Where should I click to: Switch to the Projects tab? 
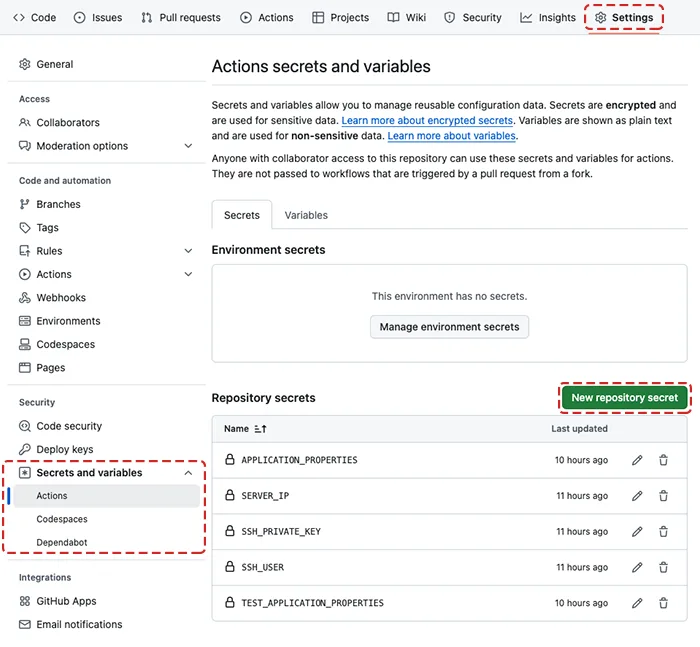(x=341, y=17)
